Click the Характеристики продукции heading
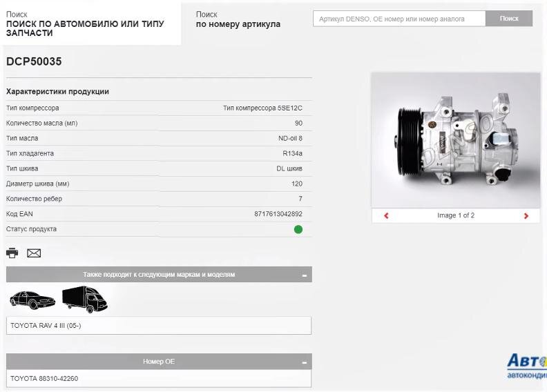 pos(57,92)
